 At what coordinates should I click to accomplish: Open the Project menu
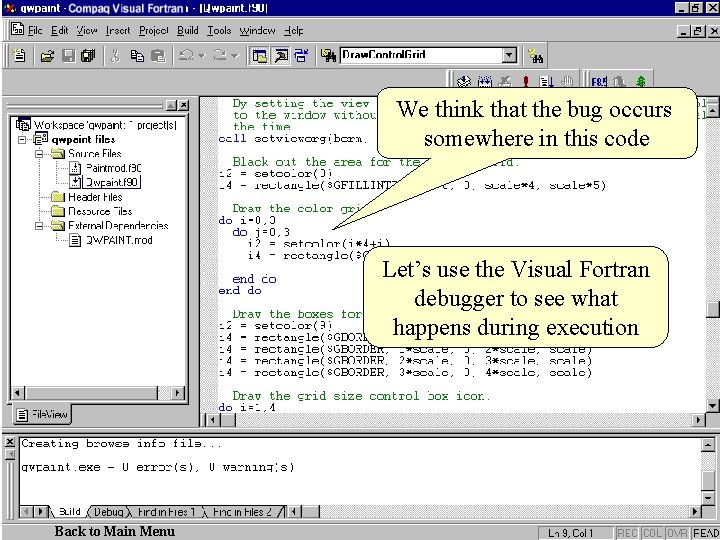154,30
